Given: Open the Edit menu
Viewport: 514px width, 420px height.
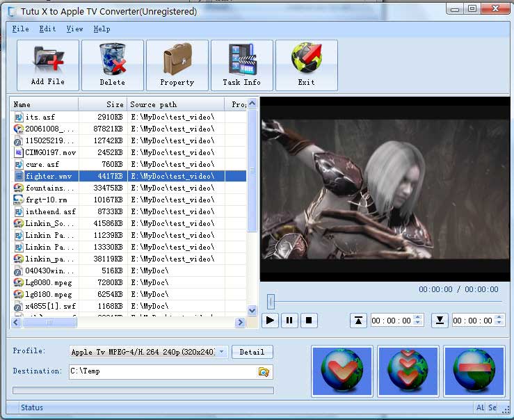Looking at the screenshot, I should pyautogui.click(x=47, y=29).
